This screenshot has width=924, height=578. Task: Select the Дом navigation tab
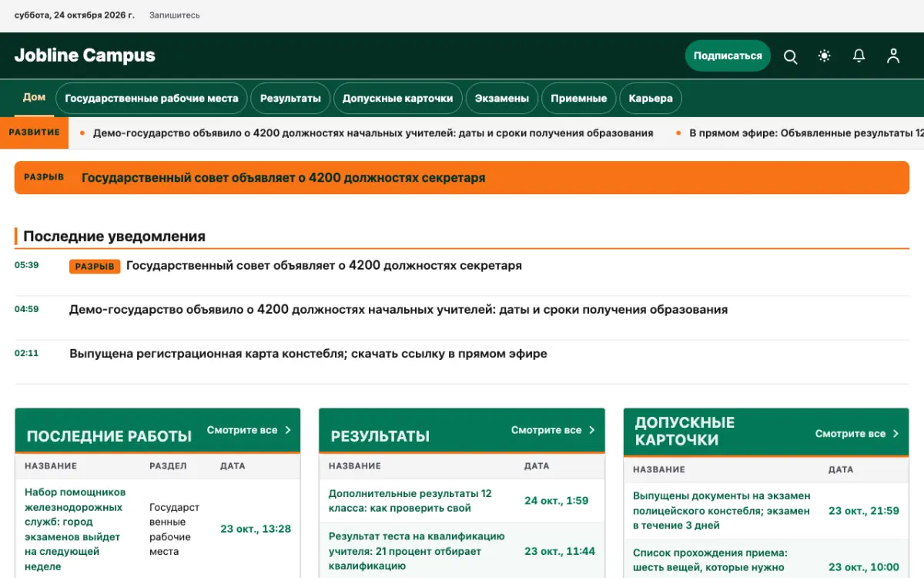(x=34, y=97)
